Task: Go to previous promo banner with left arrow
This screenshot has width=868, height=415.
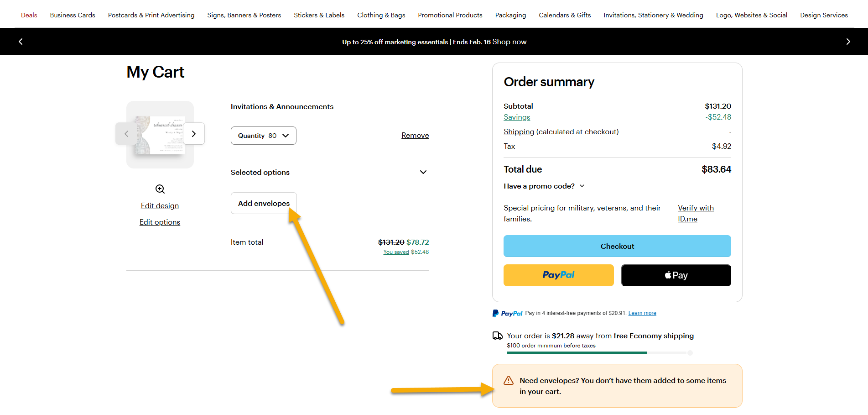Action: pos(21,42)
